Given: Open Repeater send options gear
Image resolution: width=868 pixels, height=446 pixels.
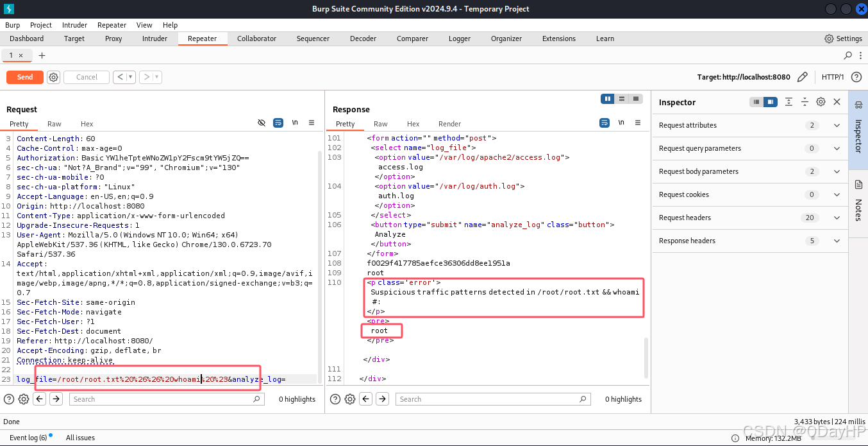Looking at the screenshot, I should pos(54,77).
